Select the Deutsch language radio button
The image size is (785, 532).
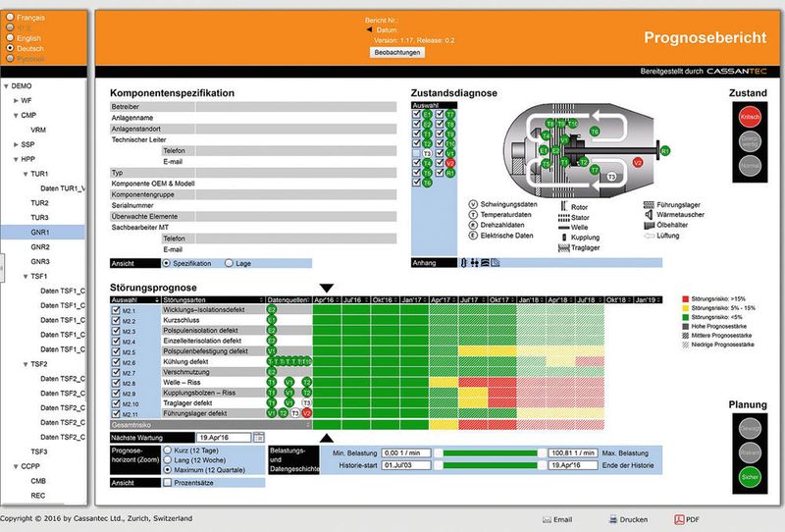[10, 48]
